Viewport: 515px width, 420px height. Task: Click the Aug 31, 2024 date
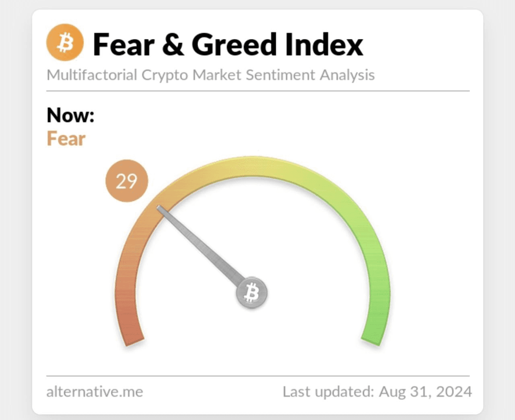pos(426,391)
